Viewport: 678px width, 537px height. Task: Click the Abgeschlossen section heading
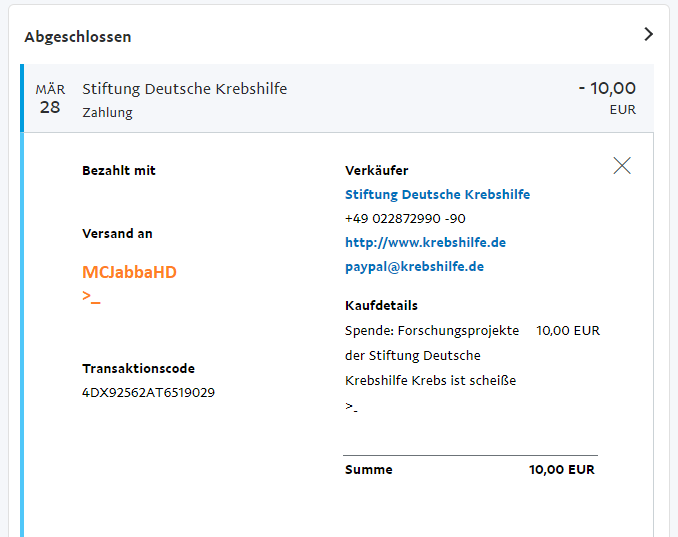click(x=78, y=37)
